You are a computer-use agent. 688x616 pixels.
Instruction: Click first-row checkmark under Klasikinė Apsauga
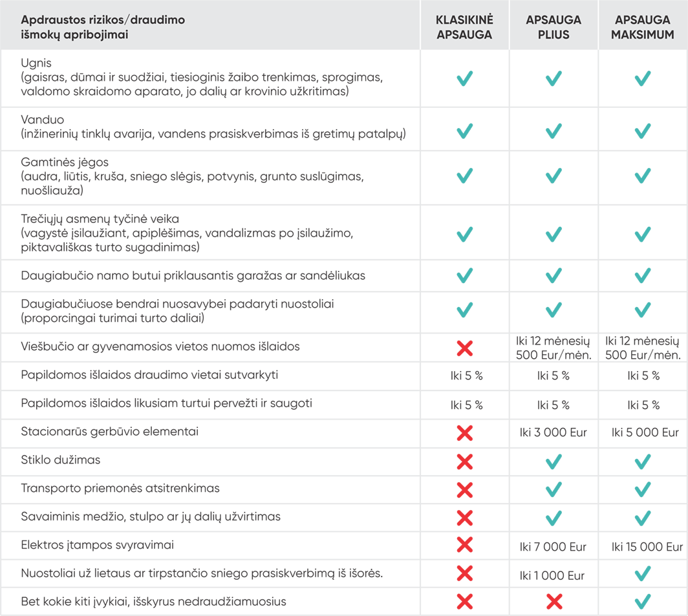(464, 78)
